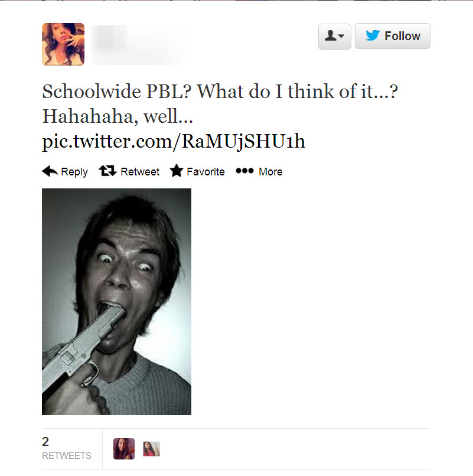The height and width of the screenshot is (476, 473).
Task: Click the Favorite star icon
Action: pyautogui.click(x=177, y=171)
